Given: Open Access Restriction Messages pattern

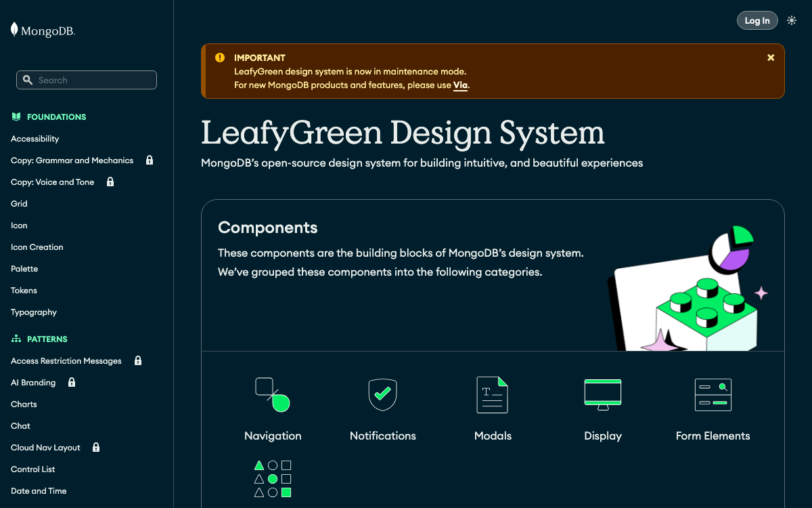Looking at the screenshot, I should [x=66, y=361].
